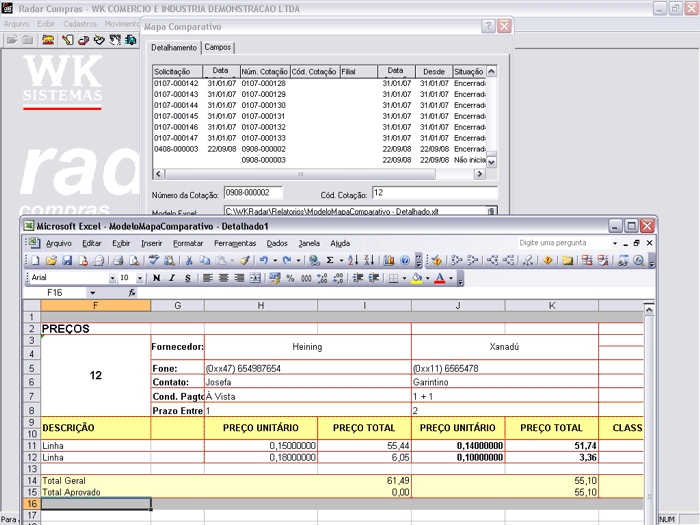Toggle Bold formatting button
The image size is (700, 525).
[158, 278]
